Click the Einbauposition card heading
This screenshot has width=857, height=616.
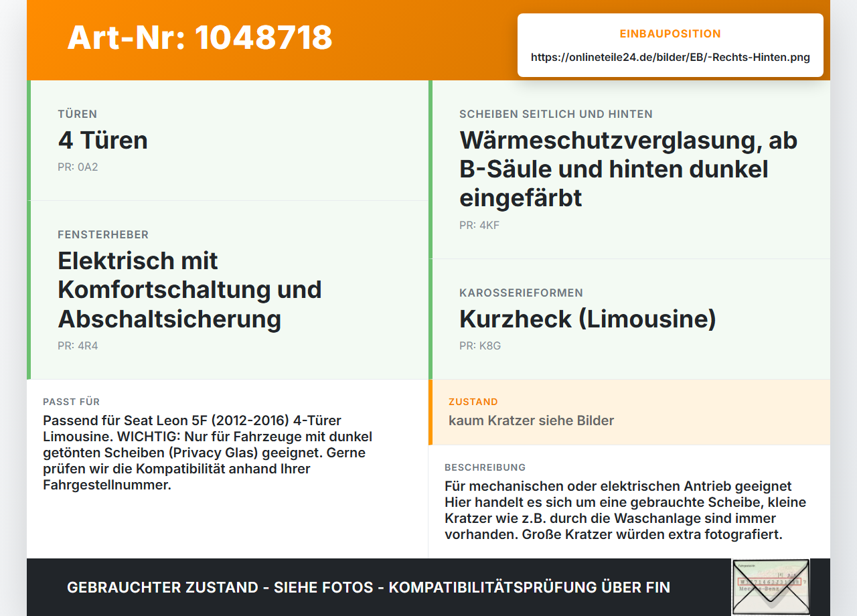point(670,33)
